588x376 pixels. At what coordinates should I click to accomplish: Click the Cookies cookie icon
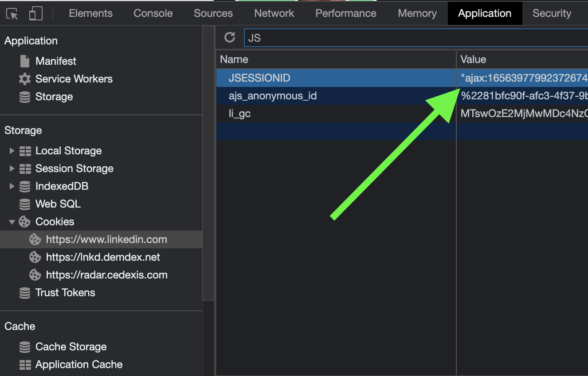pos(25,222)
